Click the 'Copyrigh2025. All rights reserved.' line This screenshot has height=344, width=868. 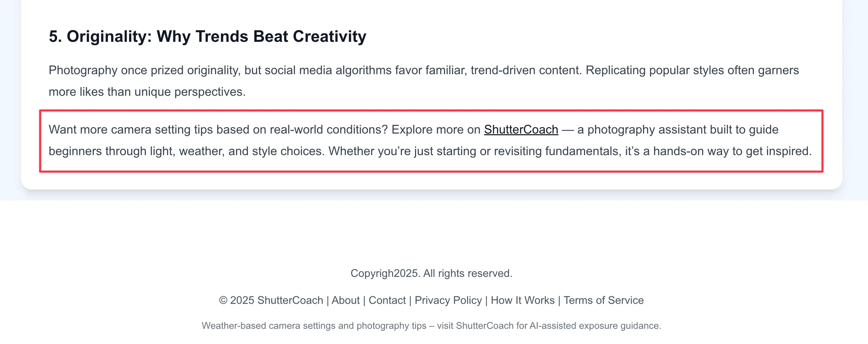click(x=431, y=273)
